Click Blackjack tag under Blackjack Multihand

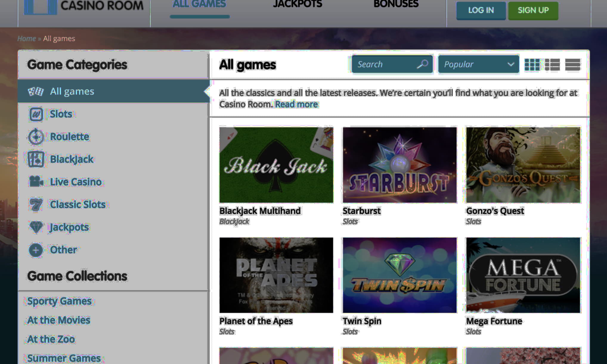[234, 222]
